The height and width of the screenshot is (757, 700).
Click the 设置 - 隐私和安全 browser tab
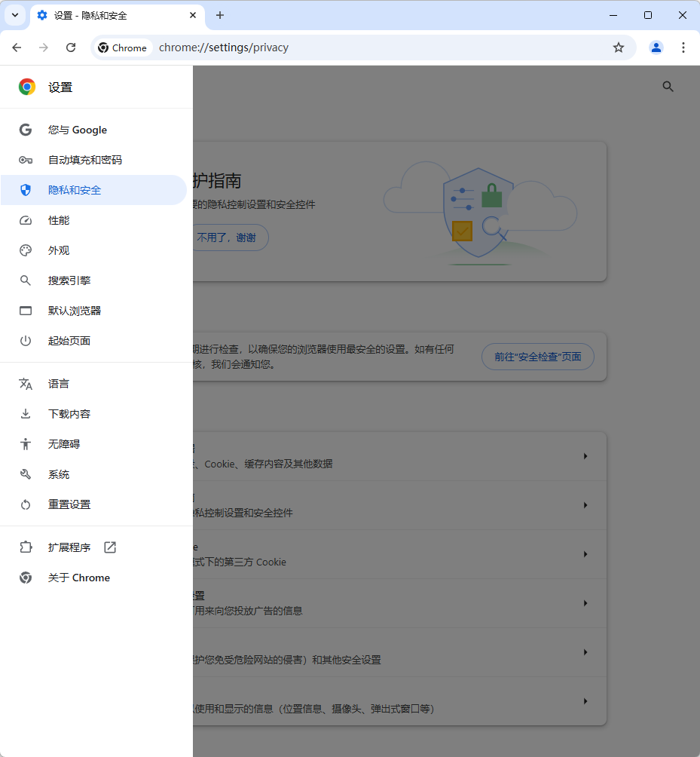(105, 15)
